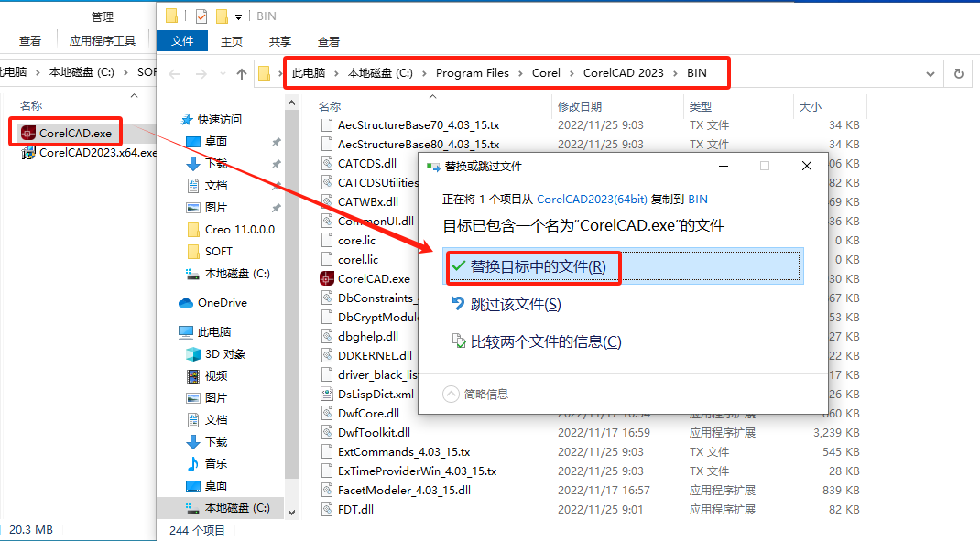Open the address bar history dropdown
Screen dimensions: 980x541
tap(930, 74)
